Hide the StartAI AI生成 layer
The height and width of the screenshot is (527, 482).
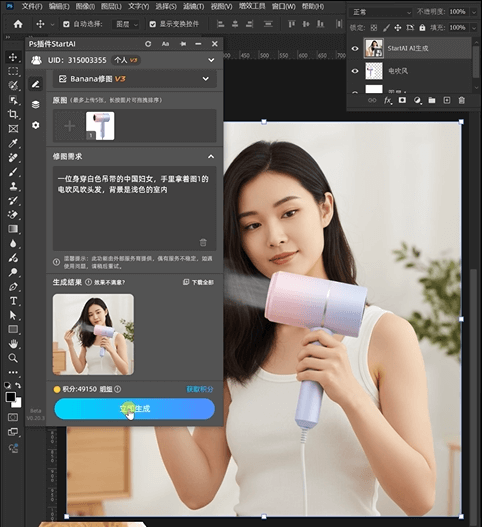tap(355, 48)
